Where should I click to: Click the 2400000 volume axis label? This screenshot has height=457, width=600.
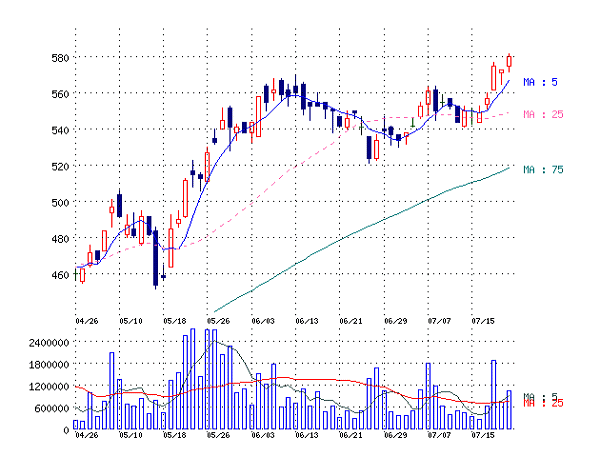[49, 342]
